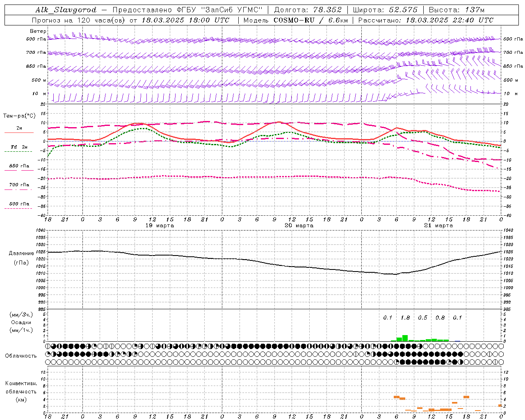Click the '2м' temperature legend entry
525x420 pixels.
19,128
